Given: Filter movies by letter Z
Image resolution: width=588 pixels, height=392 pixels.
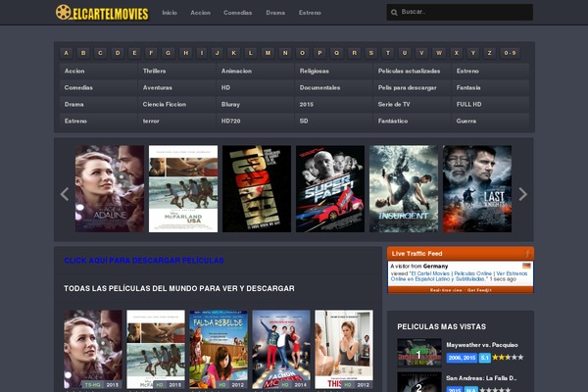Looking at the screenshot, I should coord(489,53).
